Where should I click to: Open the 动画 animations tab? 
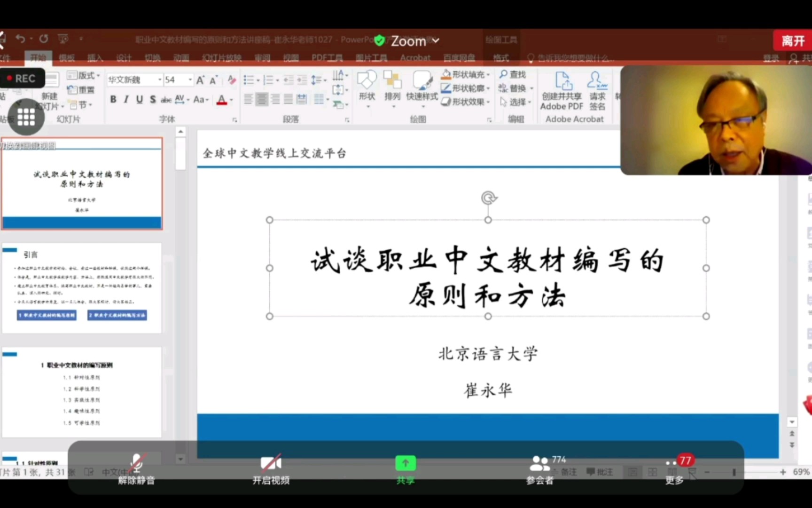coord(181,58)
